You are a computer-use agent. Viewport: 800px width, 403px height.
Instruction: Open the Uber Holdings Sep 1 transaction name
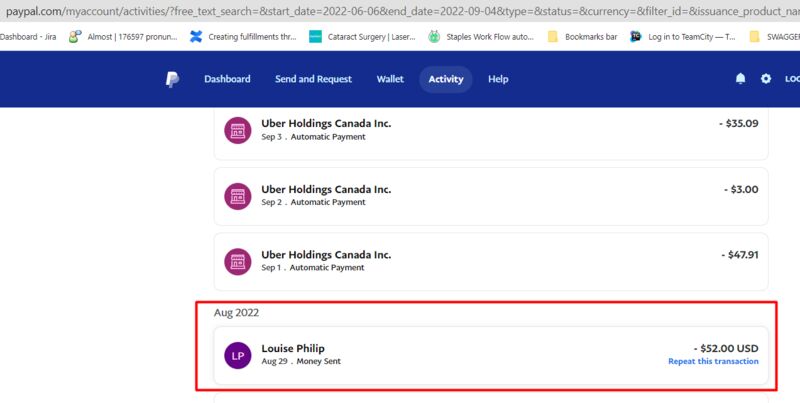[x=326, y=255]
